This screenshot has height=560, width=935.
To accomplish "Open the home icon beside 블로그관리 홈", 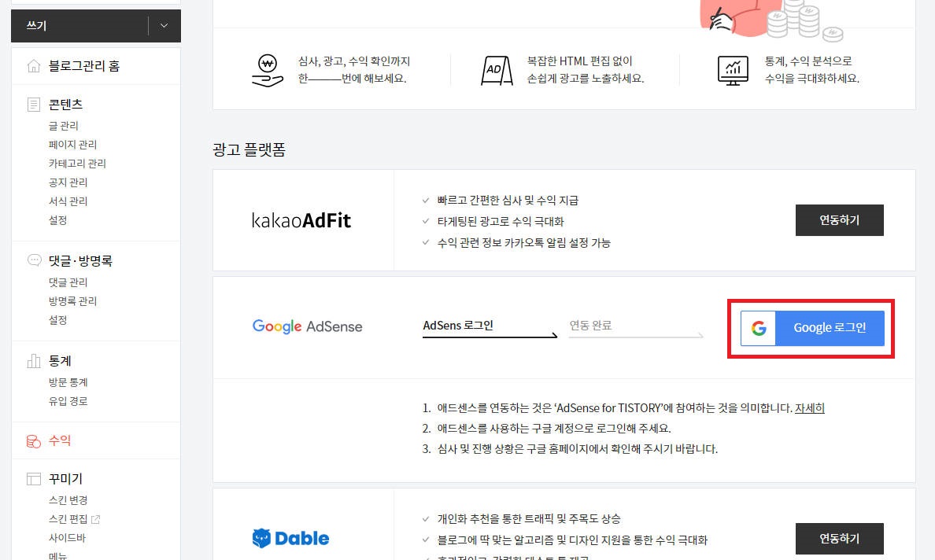I will [x=34, y=66].
